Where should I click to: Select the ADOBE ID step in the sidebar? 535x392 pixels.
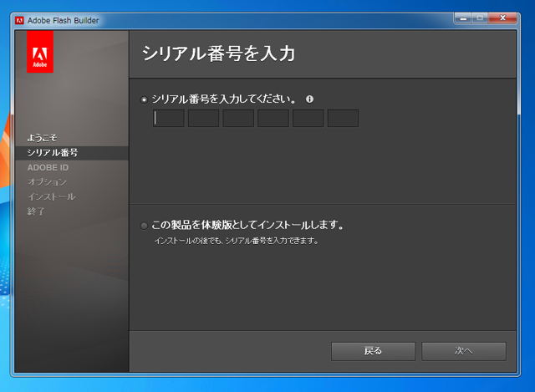(x=48, y=167)
